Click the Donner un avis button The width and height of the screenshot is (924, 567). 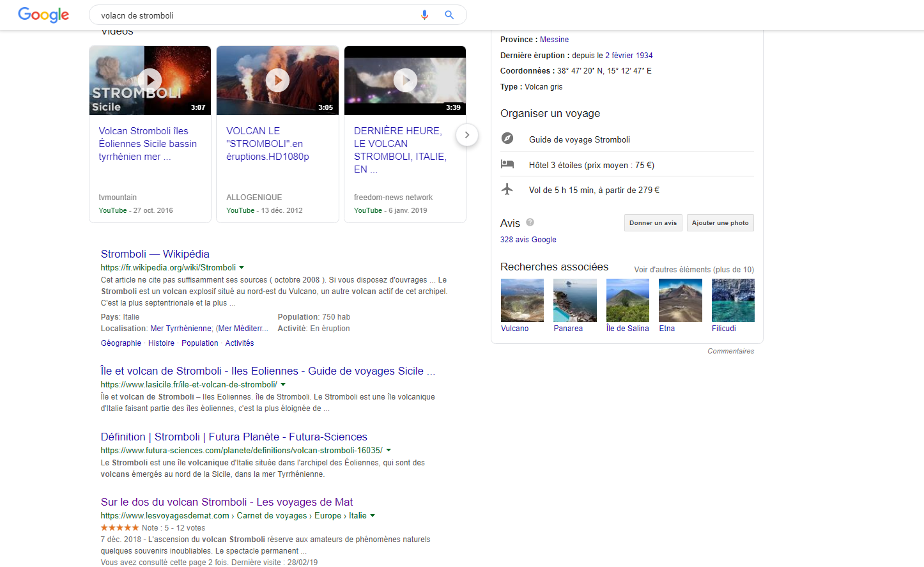(x=653, y=222)
